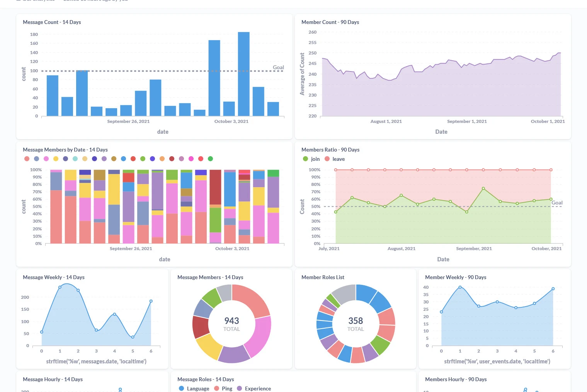Screen dimensions: 587x392
Task: Click Message Weekly data point at day 4
Action: 114,314
